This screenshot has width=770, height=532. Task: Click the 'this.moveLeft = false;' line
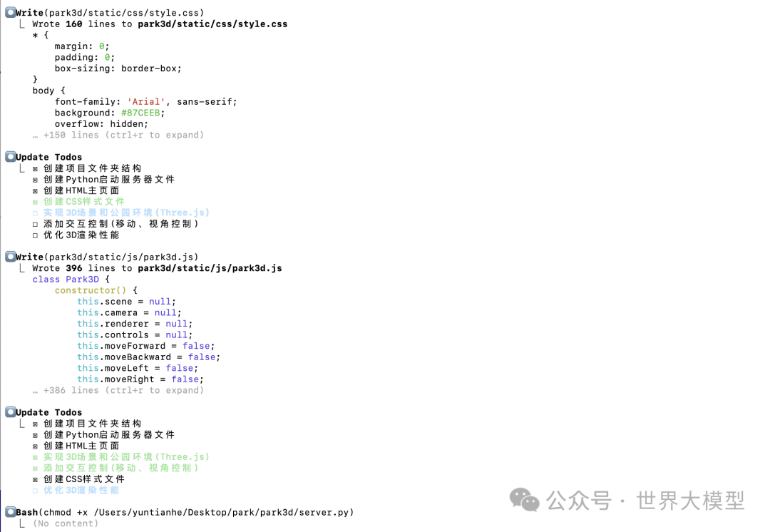pyautogui.click(x=138, y=368)
